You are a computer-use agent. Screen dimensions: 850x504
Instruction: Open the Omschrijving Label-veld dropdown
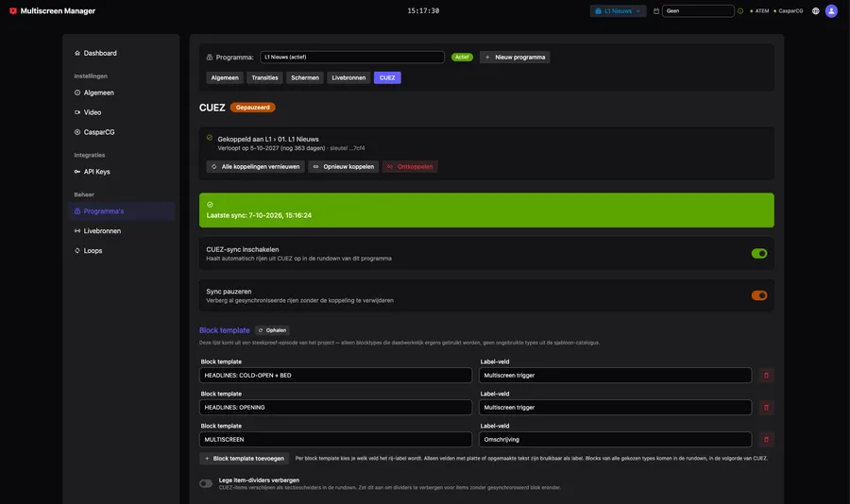pos(615,440)
